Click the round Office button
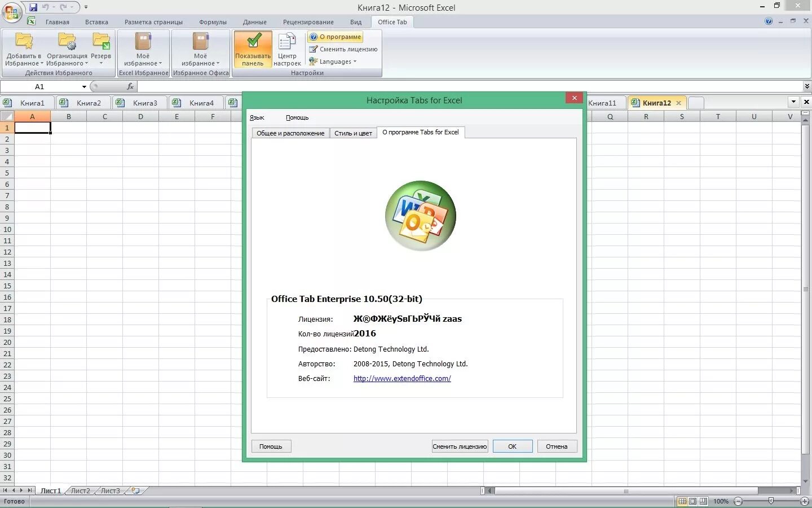This screenshot has width=812, height=508. tap(12, 12)
